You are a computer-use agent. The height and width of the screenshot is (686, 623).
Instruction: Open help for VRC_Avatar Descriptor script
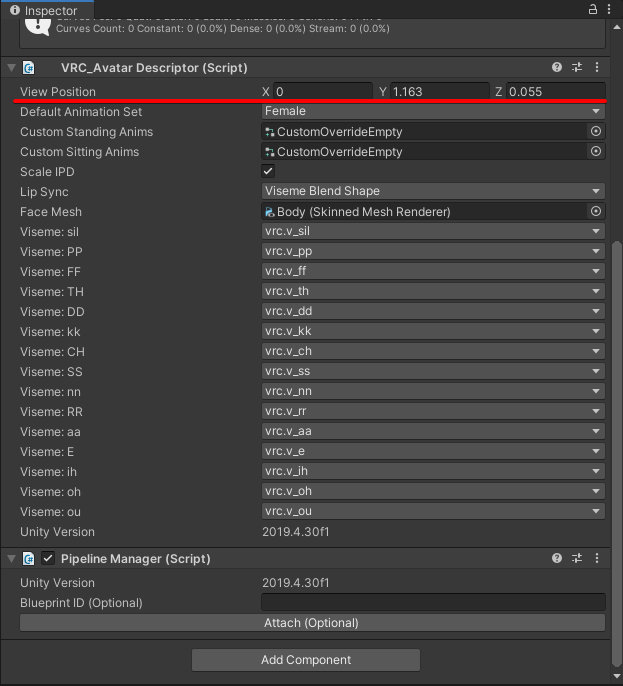point(556,67)
